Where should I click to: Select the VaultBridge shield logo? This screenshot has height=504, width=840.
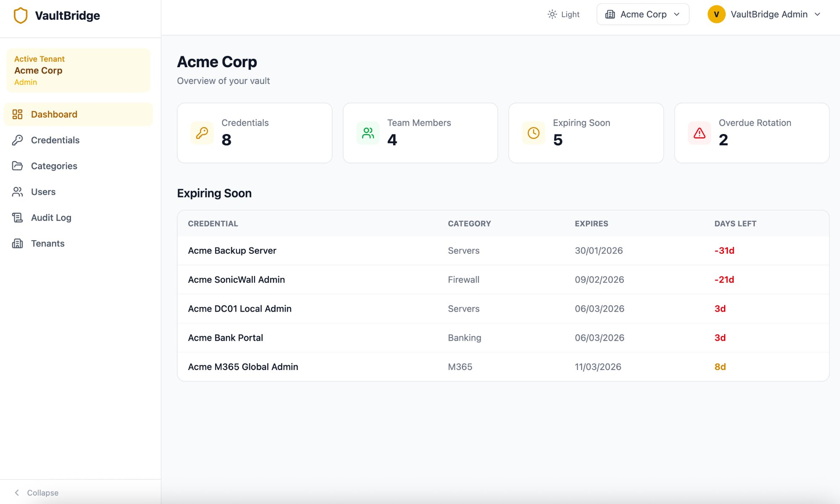pos(20,15)
